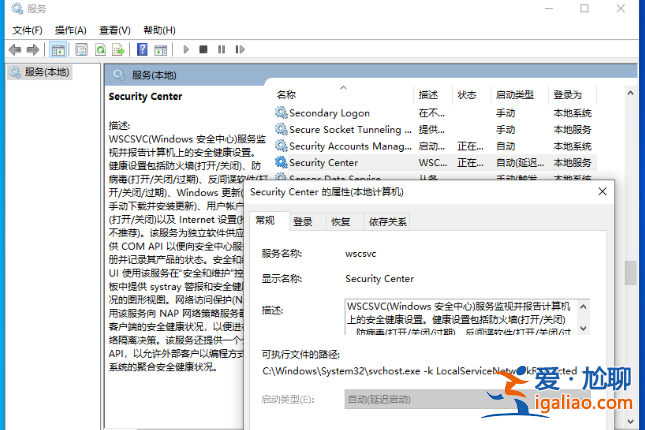Click 手动 startup type of Secondary Logon
The height and width of the screenshot is (430, 645).
(x=505, y=113)
